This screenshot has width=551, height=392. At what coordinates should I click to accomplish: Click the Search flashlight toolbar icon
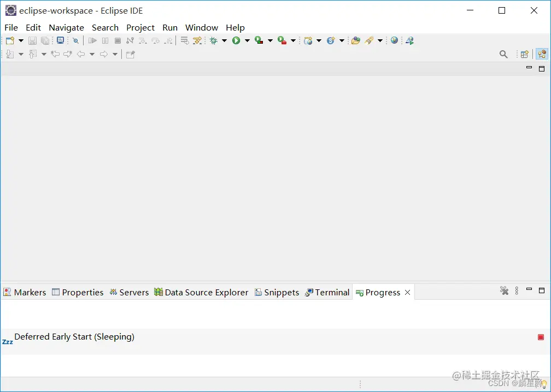pyautogui.click(x=368, y=41)
